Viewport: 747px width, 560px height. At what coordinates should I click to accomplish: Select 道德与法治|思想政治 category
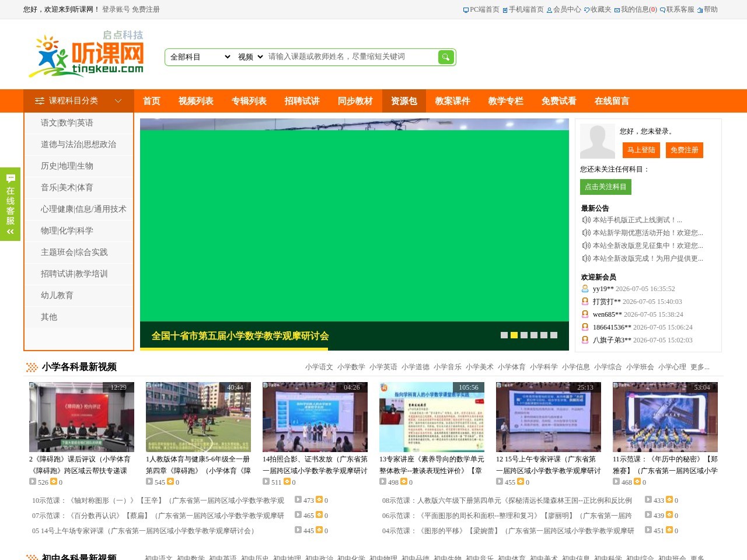click(79, 145)
